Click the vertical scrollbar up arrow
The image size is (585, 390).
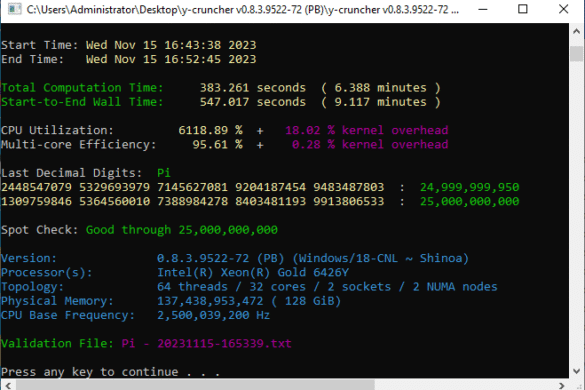[x=576, y=32]
